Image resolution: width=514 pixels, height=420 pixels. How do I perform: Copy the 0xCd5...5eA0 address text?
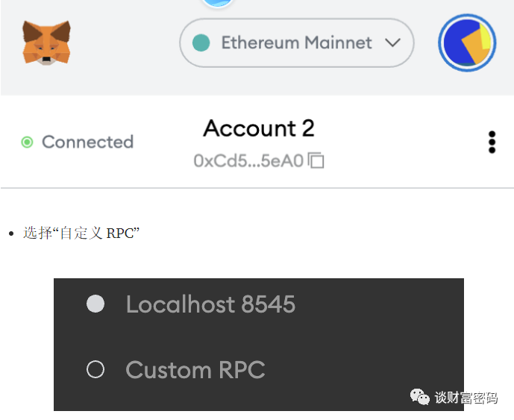coord(248,161)
